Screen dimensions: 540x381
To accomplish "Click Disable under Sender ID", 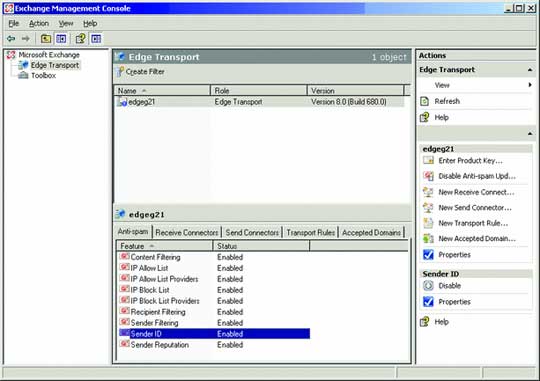I will click(x=449, y=286).
